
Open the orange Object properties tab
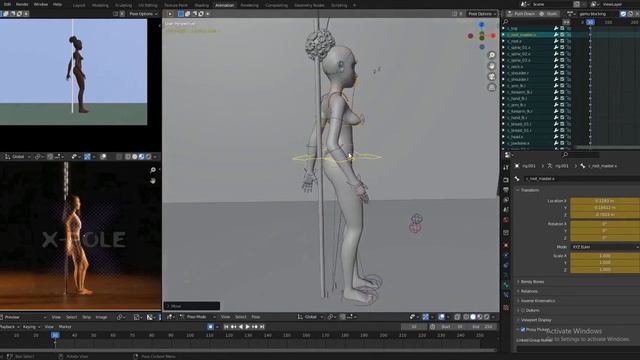pos(506,245)
